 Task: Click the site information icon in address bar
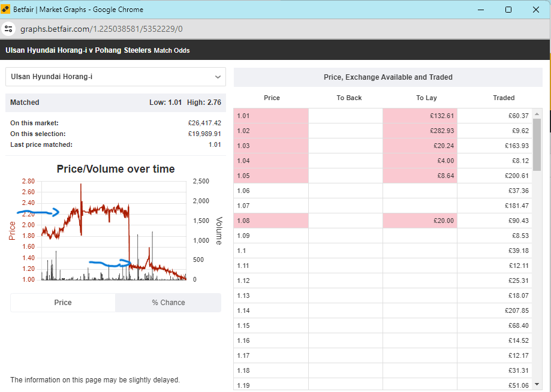pos(8,29)
